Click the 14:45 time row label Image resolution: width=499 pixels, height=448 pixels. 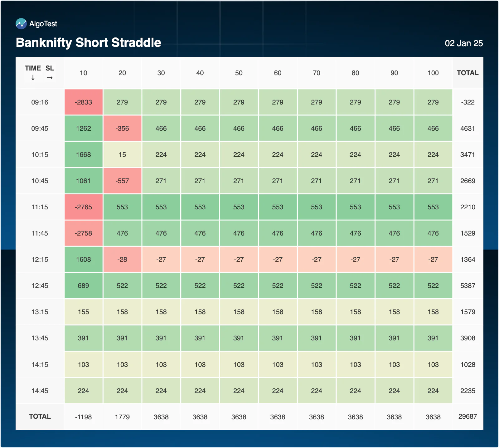click(40, 391)
